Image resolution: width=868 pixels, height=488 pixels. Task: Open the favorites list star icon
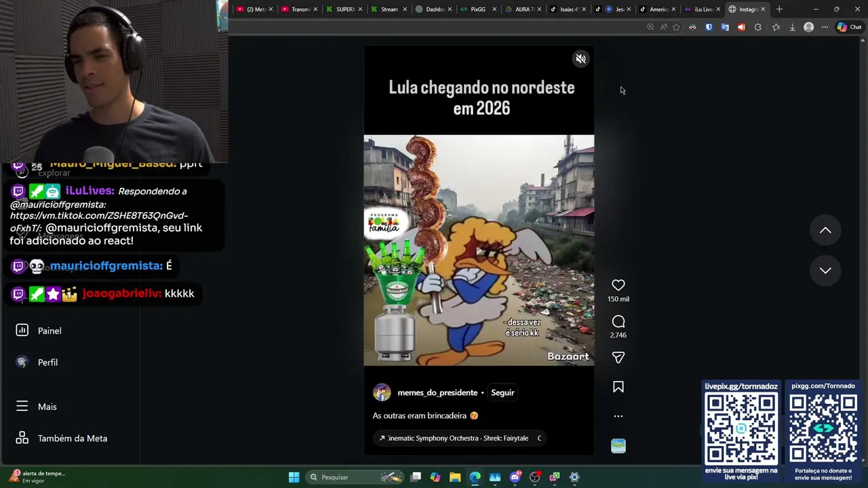(x=776, y=27)
